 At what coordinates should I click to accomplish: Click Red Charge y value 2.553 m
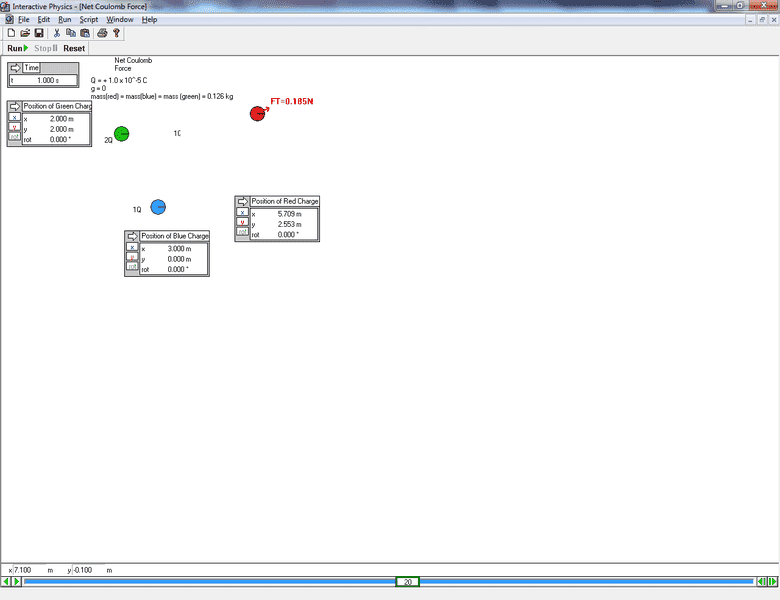point(290,224)
